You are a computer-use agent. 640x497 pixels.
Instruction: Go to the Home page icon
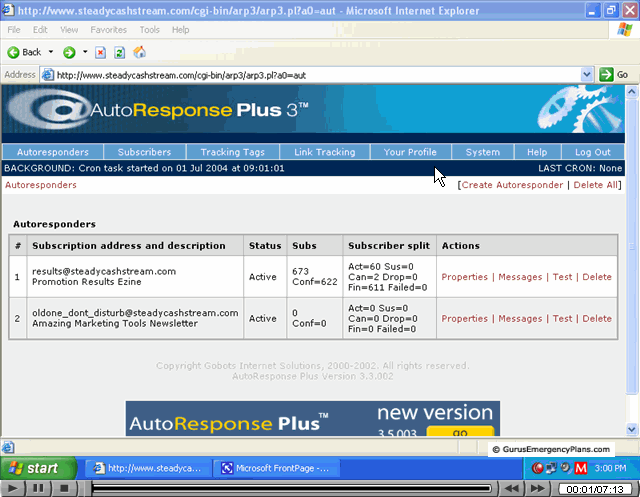(x=139, y=52)
